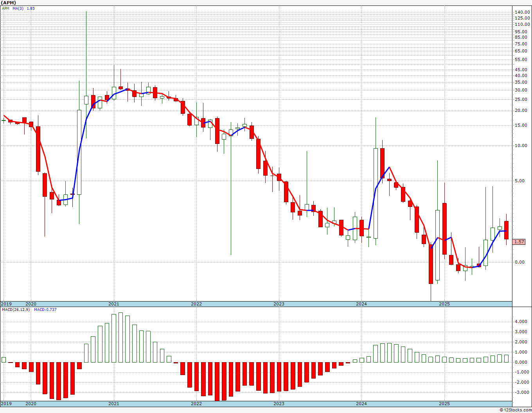Select 2024 on the price chart time axis

361,304
